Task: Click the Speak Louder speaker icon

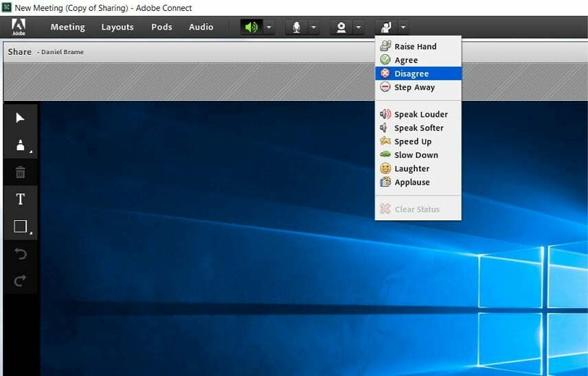Action: click(x=385, y=114)
